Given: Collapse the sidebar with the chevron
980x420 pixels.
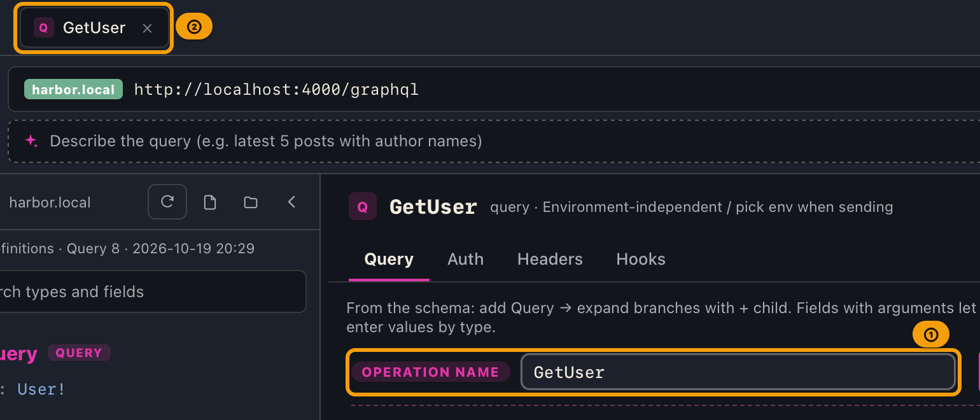Looking at the screenshot, I should [x=291, y=202].
